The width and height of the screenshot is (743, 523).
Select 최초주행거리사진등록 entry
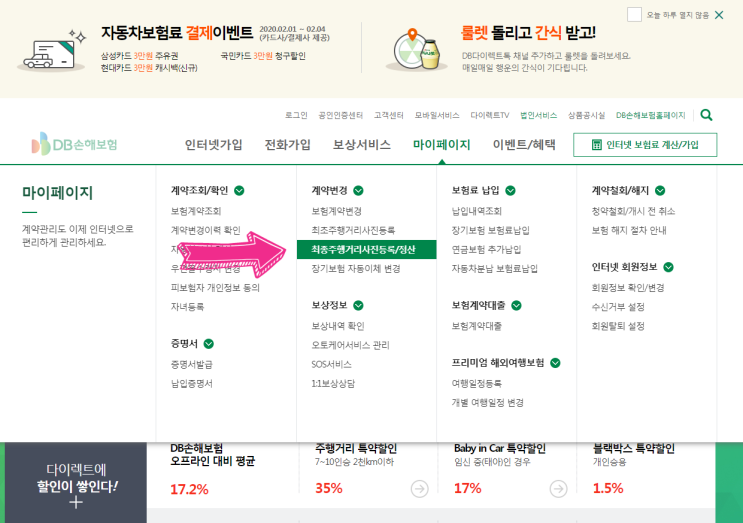(353, 230)
